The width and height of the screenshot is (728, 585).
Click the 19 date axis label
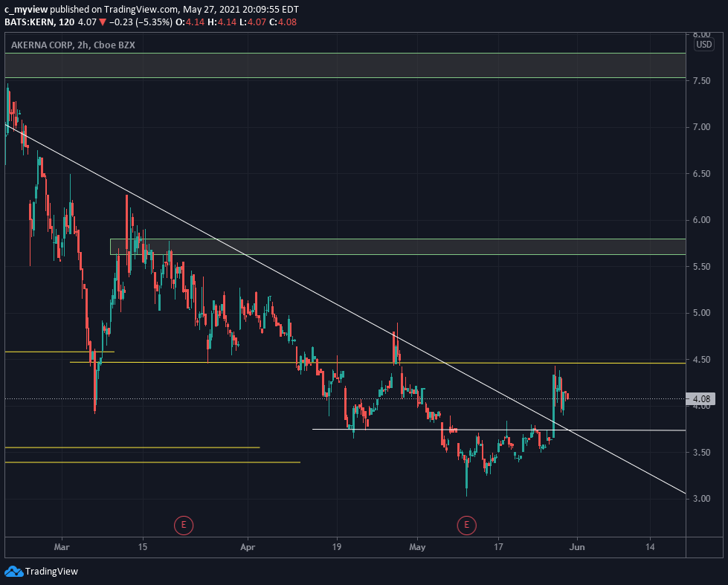click(x=337, y=547)
